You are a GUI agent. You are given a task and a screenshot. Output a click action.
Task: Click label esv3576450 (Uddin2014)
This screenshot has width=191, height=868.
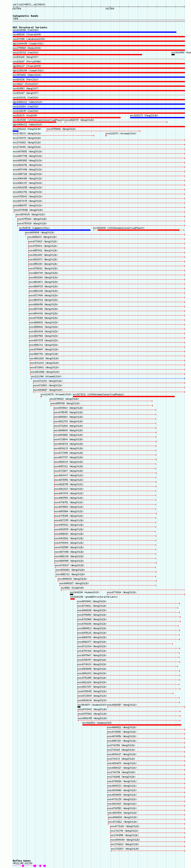click(x=27, y=75)
